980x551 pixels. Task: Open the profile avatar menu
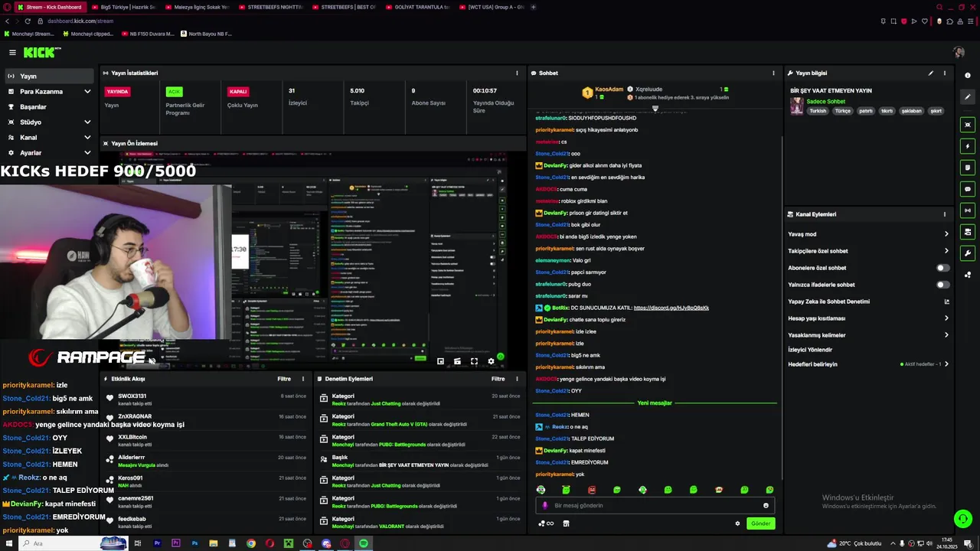(959, 52)
